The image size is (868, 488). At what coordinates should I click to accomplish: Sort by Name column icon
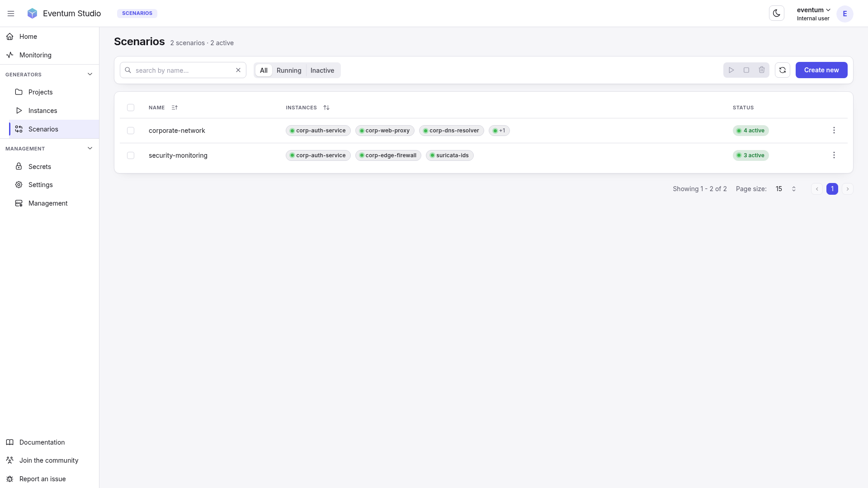pyautogui.click(x=175, y=108)
